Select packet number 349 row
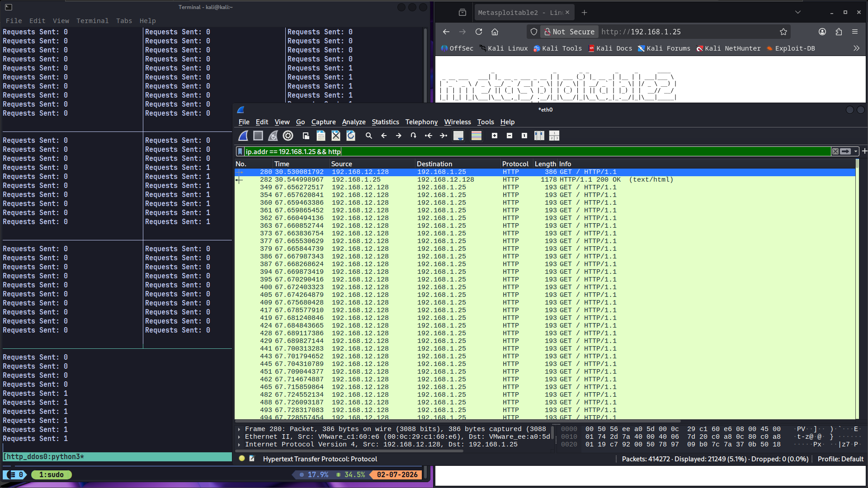This screenshot has width=868, height=488. tap(545, 188)
